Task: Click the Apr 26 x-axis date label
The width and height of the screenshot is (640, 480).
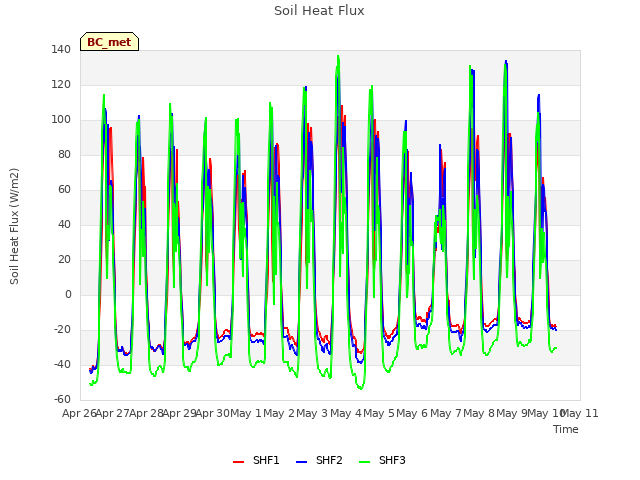Action: (x=79, y=413)
